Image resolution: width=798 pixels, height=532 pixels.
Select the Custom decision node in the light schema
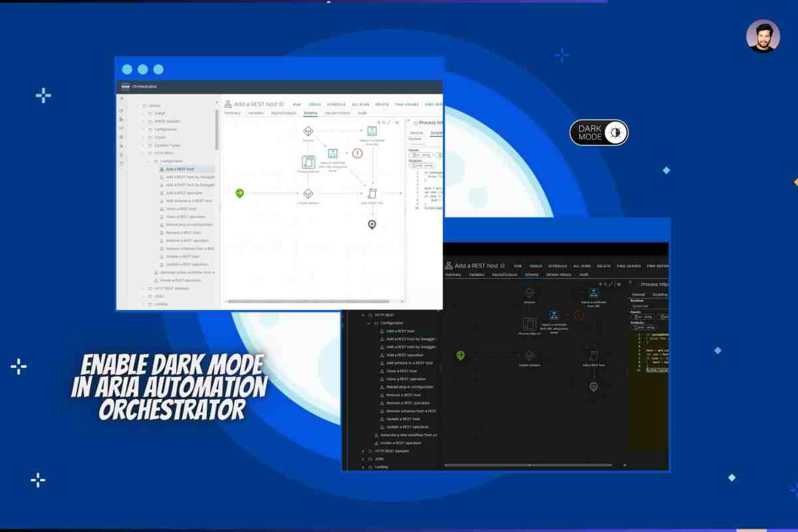308,194
